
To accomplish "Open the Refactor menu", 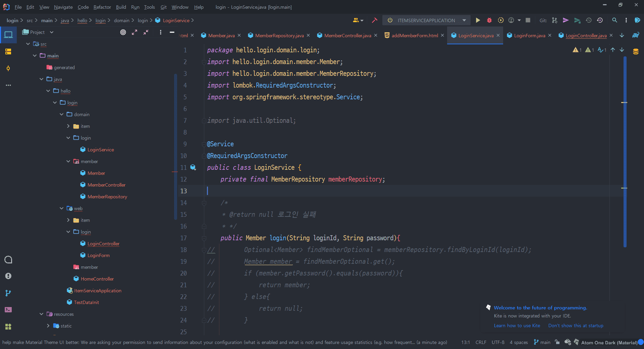I will (102, 7).
